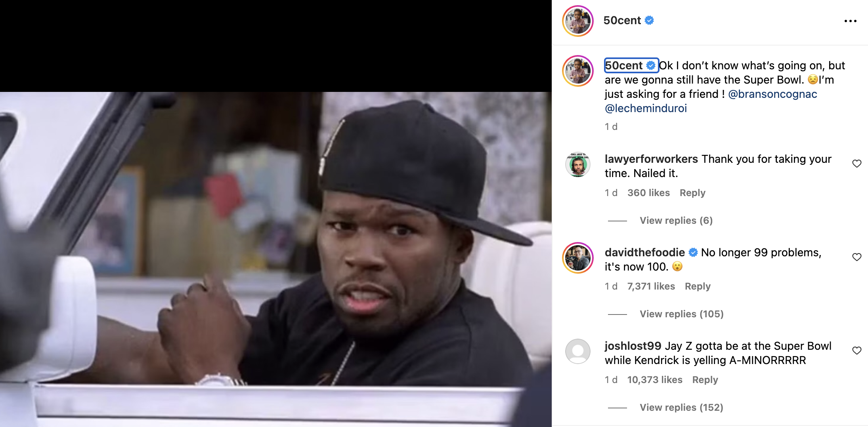Viewport: 868px width, 427px height.
Task: Click 50cent's profile picture in post header
Action: coord(578,21)
